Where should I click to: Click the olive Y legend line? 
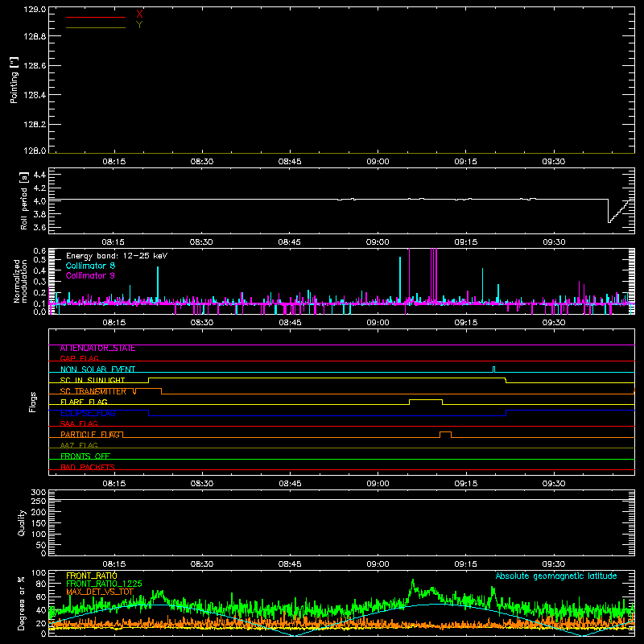click(96, 27)
